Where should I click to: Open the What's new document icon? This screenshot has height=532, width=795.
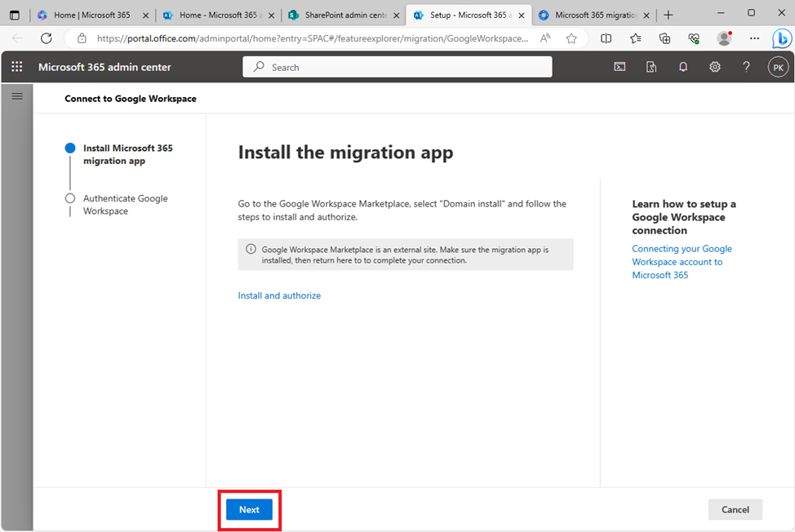651,67
